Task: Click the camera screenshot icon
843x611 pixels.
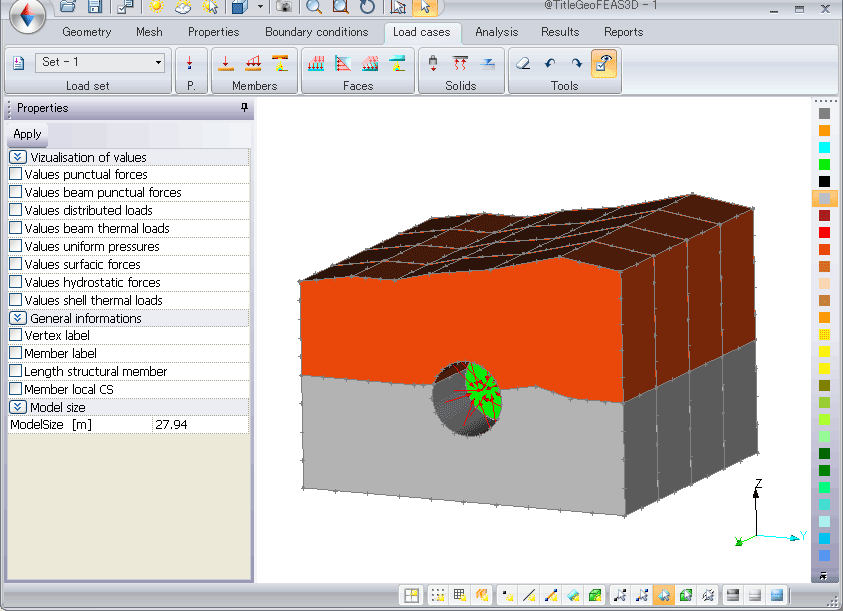Action: pyautogui.click(x=285, y=7)
